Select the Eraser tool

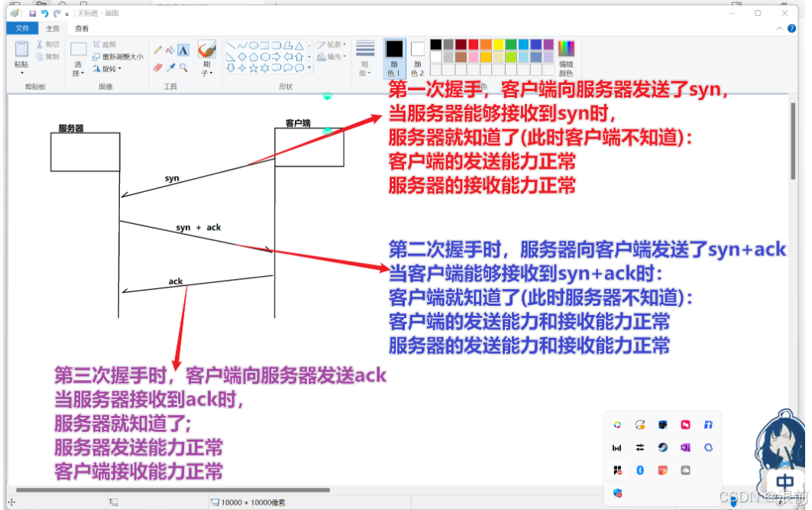coord(158,67)
